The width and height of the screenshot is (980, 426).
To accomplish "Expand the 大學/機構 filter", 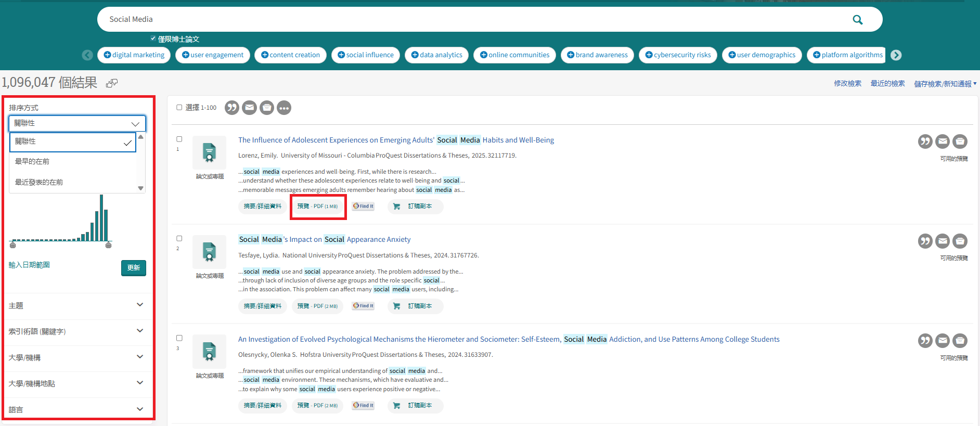I will (76, 357).
